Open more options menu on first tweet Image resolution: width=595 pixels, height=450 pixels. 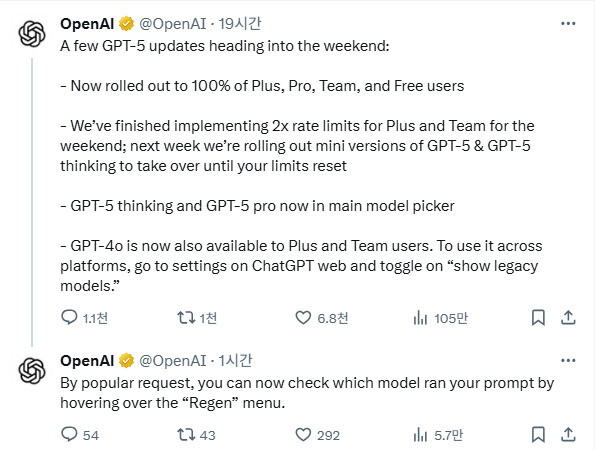coord(568,24)
